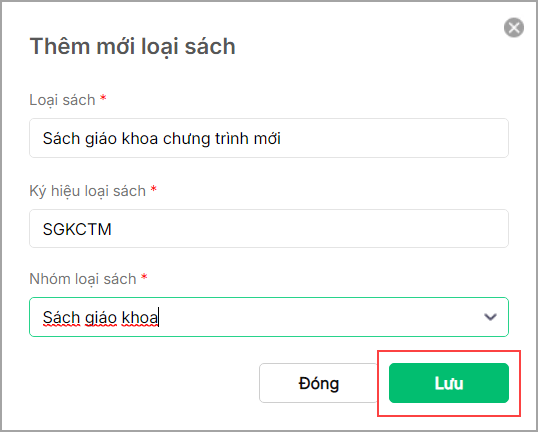Image resolution: width=538 pixels, height=432 pixels.
Task: Click the Lưu button
Action: tap(449, 383)
